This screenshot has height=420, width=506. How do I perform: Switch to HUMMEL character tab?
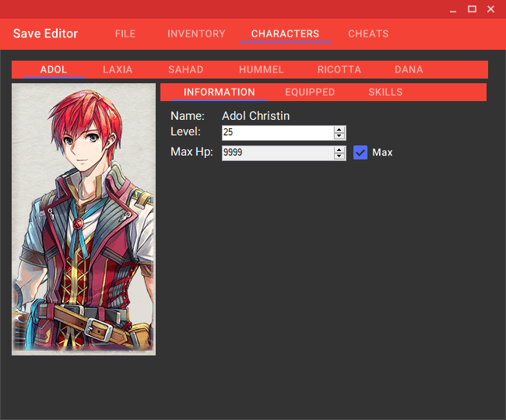click(262, 70)
